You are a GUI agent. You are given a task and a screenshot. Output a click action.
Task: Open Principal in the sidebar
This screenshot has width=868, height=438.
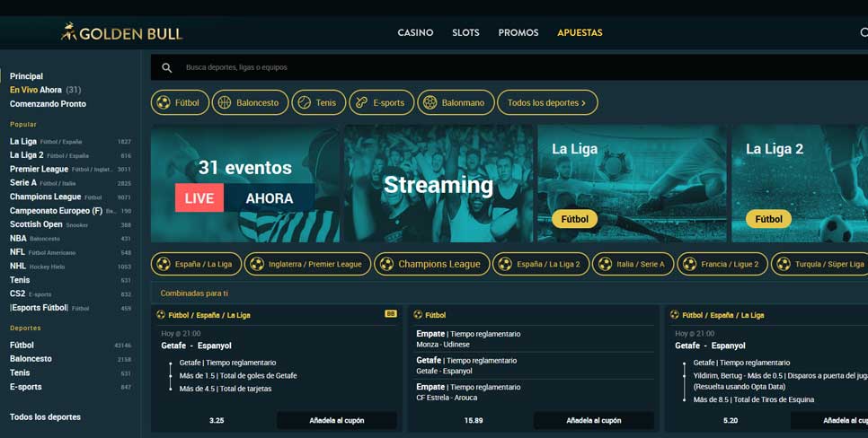pos(26,76)
